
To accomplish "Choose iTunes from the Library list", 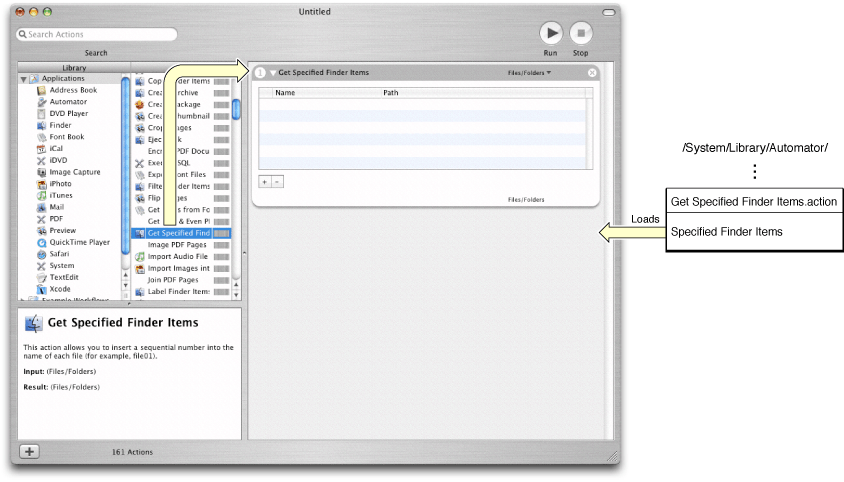I will click(66, 195).
